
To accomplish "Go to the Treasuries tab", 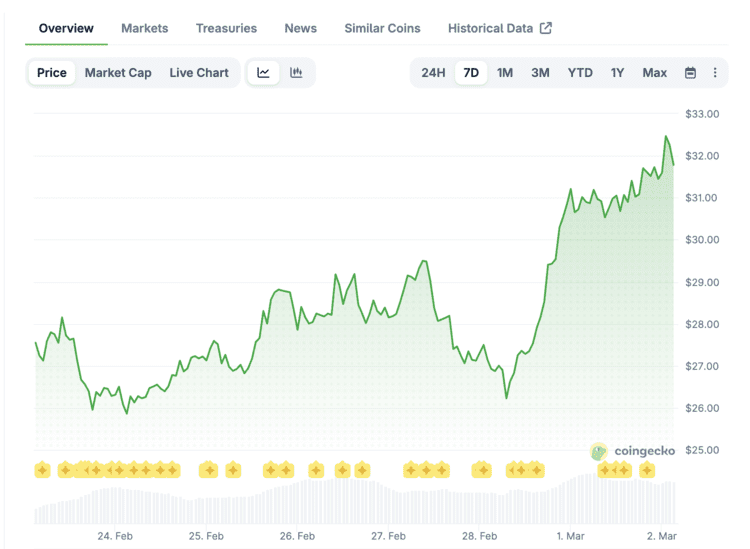I will coord(226,28).
